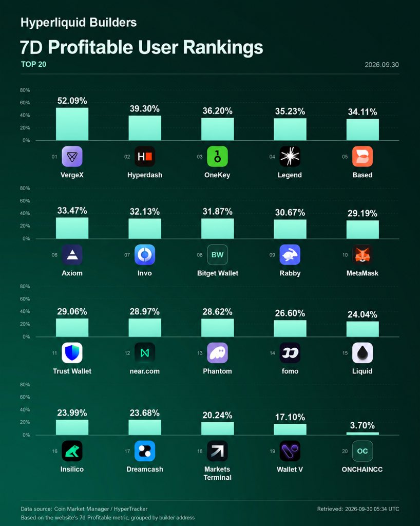Select the Axiom triangle icon
The height and width of the screenshot is (526, 420).
72,255
